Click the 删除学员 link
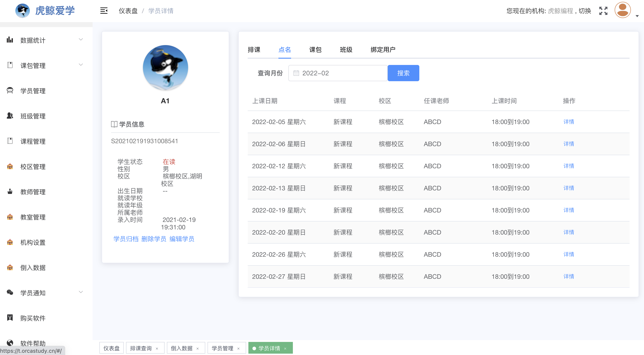This screenshot has width=644, height=355. pos(154,239)
